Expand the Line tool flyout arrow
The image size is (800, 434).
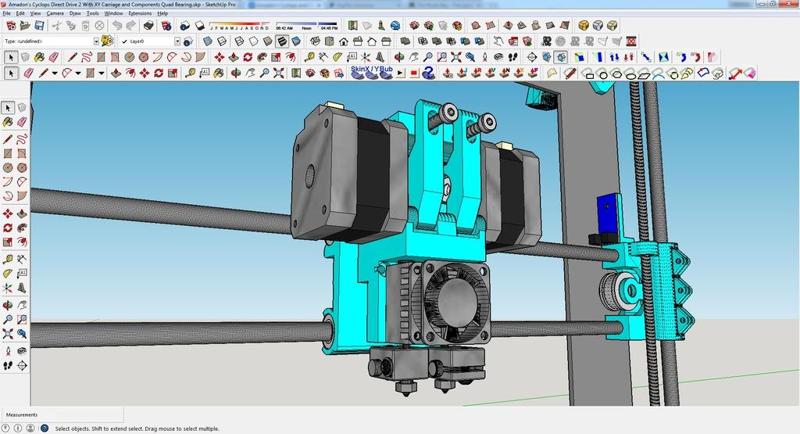(x=55, y=73)
